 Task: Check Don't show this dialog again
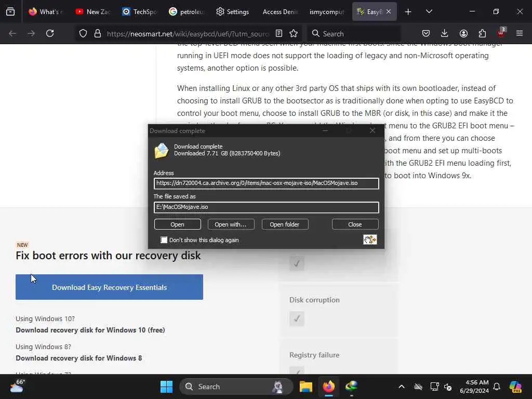164,240
